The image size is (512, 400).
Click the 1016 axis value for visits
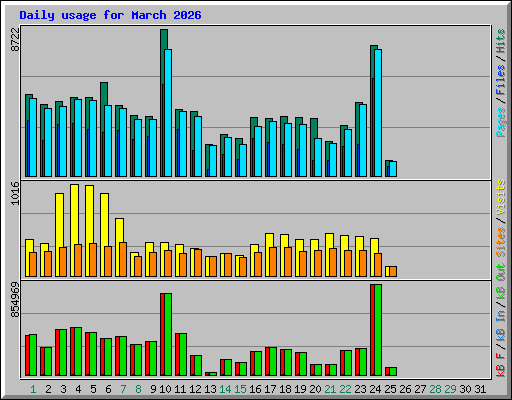click(15, 193)
